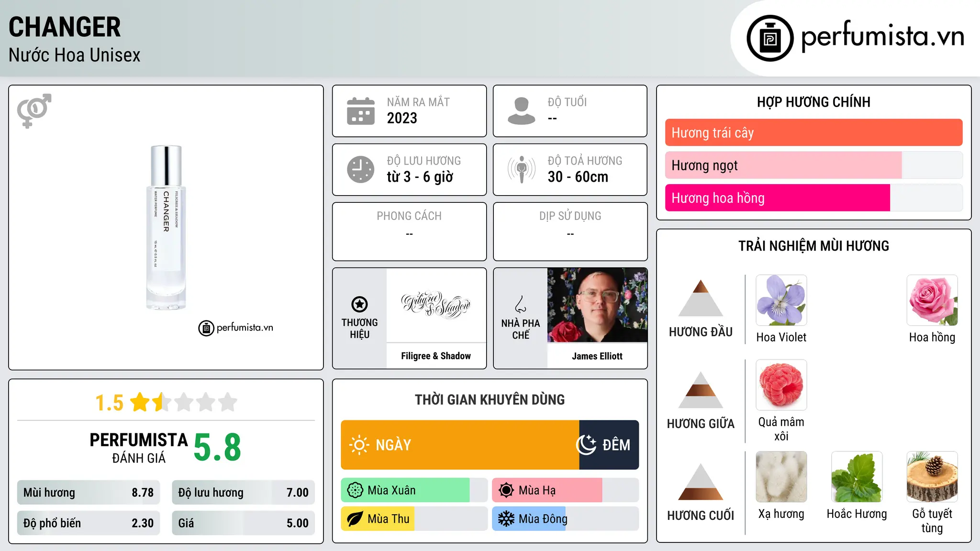The width and height of the screenshot is (980, 551).
Task: Click the person icon beside Độ tuổi
Action: coord(522,111)
